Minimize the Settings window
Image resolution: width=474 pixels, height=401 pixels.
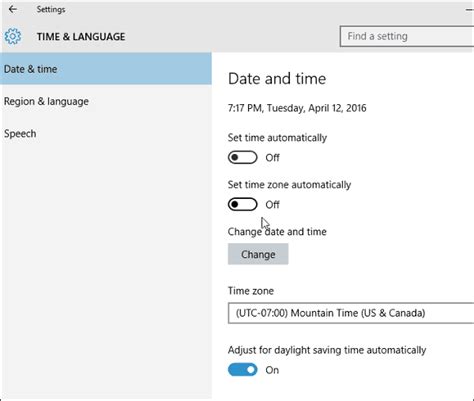470,10
